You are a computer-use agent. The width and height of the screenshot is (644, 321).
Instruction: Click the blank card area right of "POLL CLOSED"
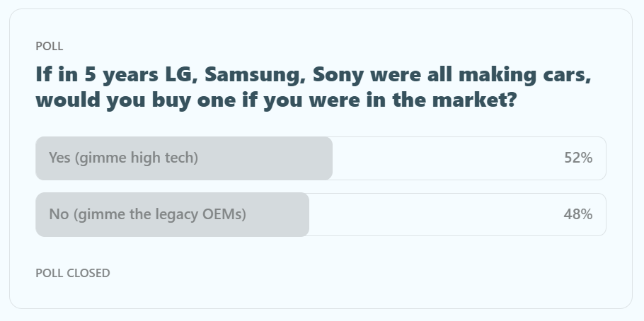pos(354,273)
